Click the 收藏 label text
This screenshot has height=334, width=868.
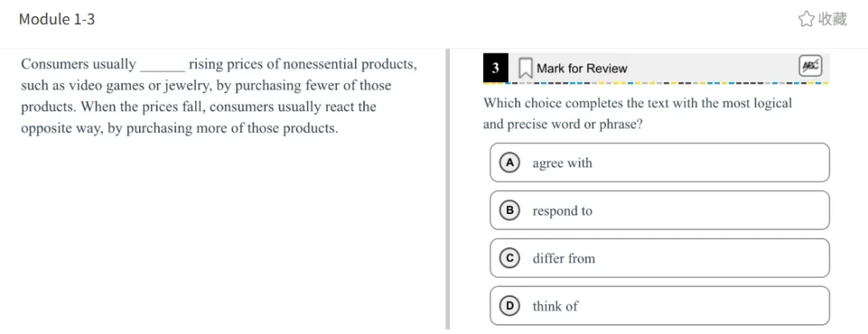[x=833, y=19]
